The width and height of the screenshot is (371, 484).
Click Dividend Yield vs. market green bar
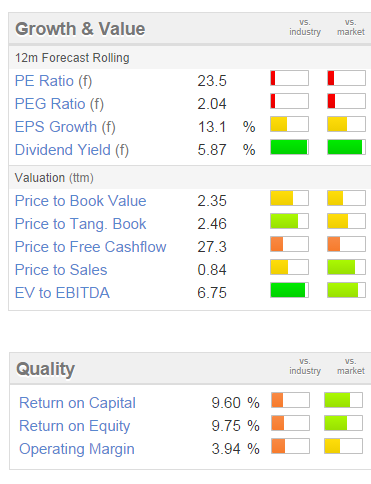tap(346, 147)
